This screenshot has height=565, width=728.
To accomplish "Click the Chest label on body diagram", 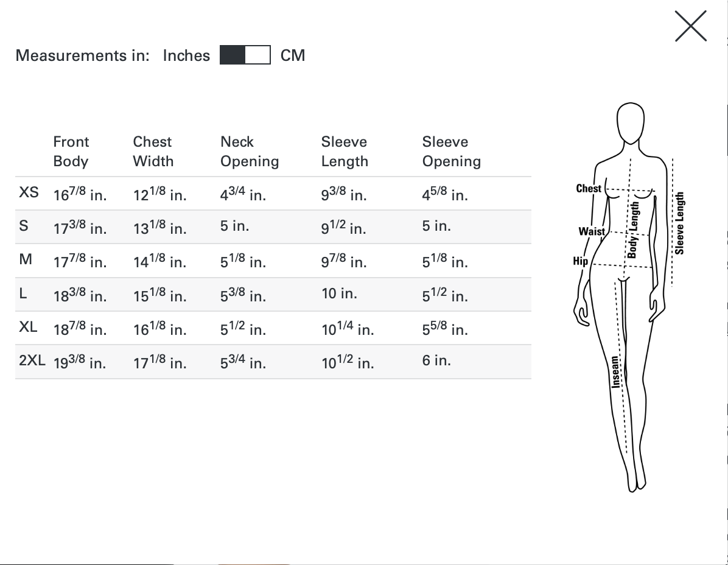I will (588, 189).
